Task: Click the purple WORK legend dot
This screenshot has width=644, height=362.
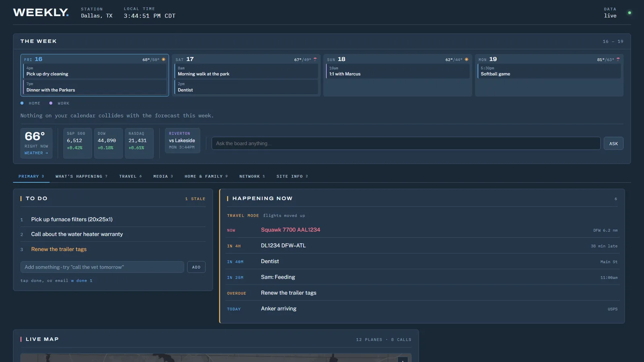Action: tap(51, 103)
